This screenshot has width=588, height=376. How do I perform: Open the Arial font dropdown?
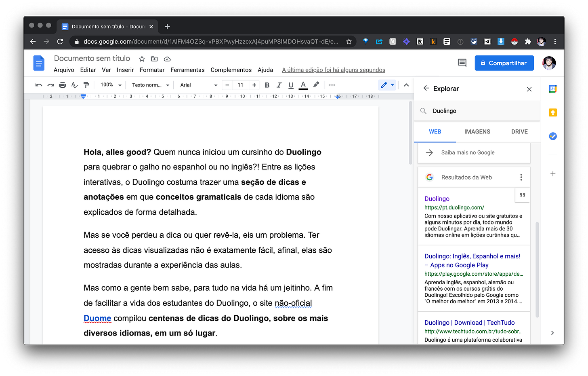(199, 85)
